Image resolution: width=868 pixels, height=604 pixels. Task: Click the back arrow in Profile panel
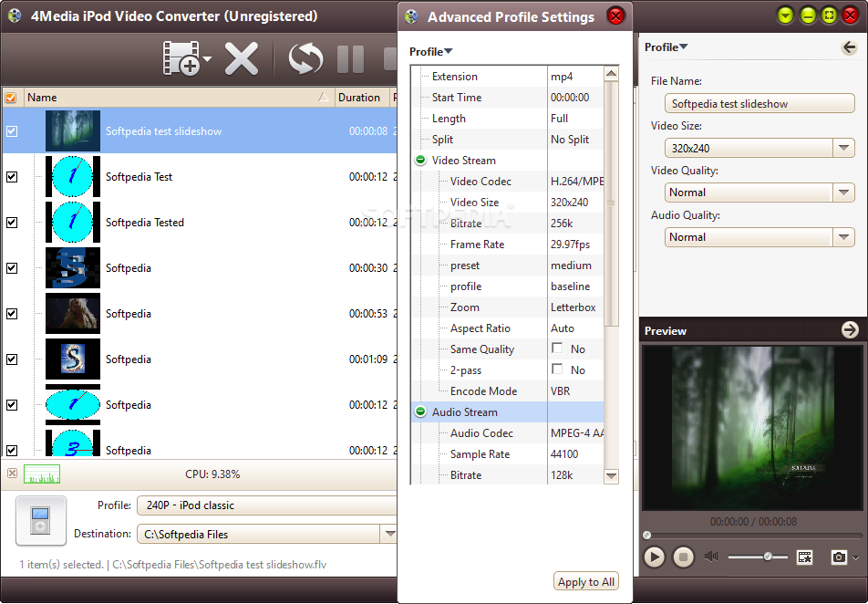click(x=849, y=47)
